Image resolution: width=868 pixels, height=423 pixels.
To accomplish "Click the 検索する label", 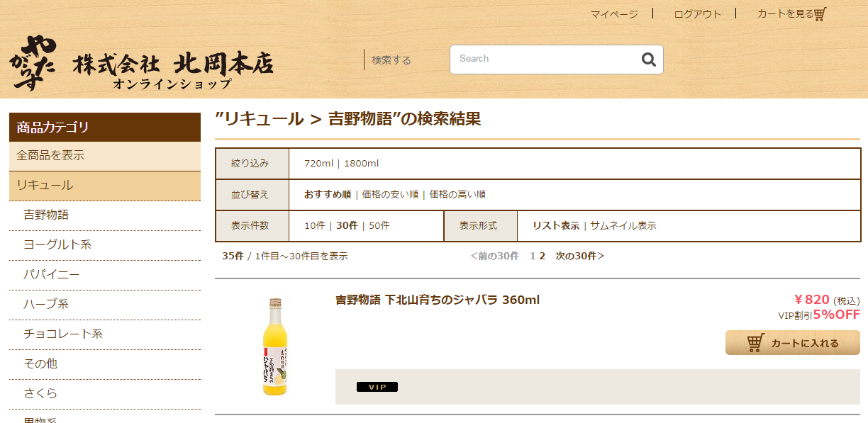I will pyautogui.click(x=391, y=60).
